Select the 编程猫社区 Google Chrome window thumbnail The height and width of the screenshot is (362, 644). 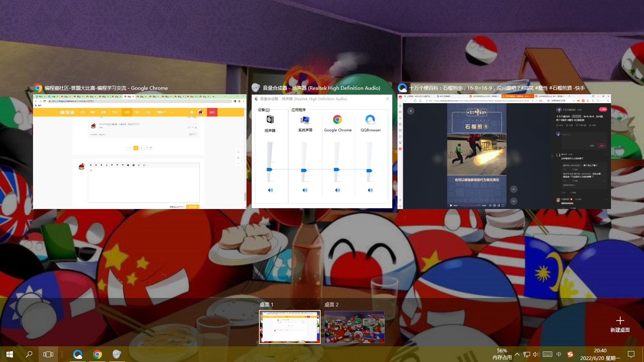click(139, 152)
